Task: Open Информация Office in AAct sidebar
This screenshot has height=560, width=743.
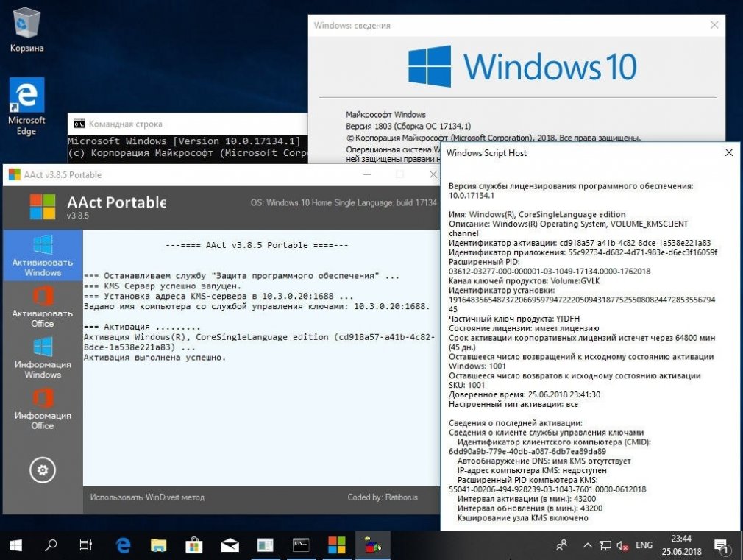Action: pyautogui.click(x=43, y=408)
